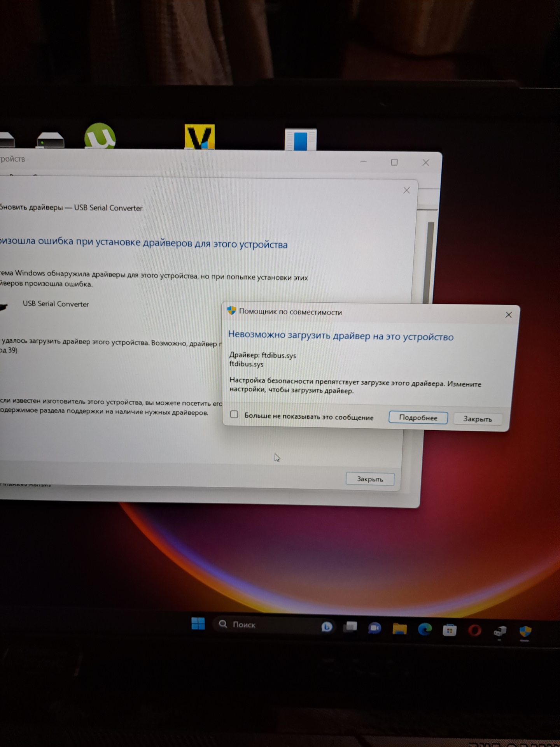
Task: Open the uTorrent desktop icon
Action: point(100,136)
